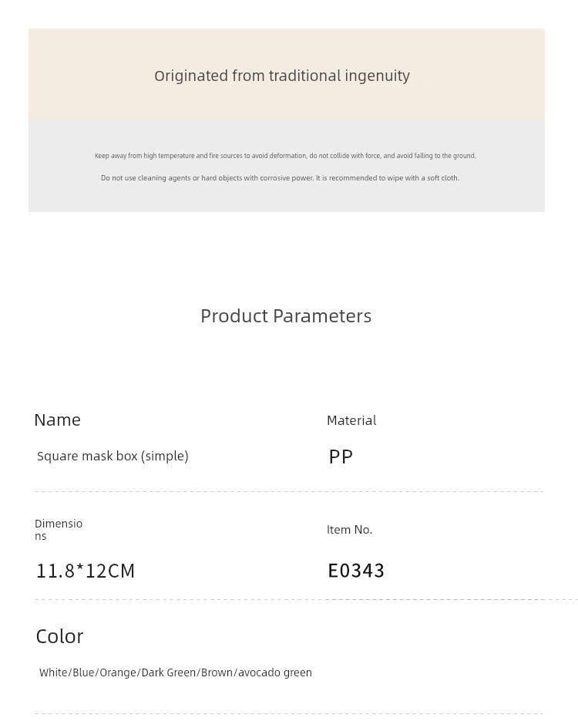The height and width of the screenshot is (728, 578).
Task: Select the Color heading
Action: (60, 636)
